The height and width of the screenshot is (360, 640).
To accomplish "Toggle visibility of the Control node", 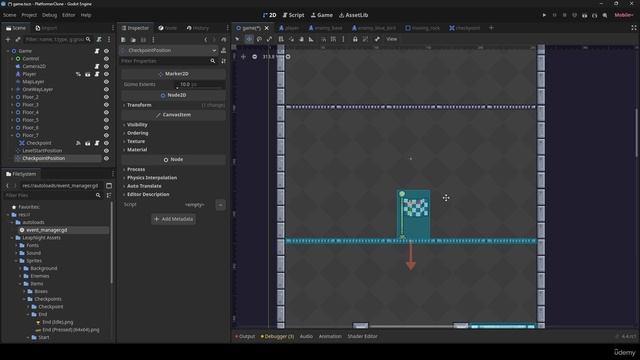I will (107, 59).
